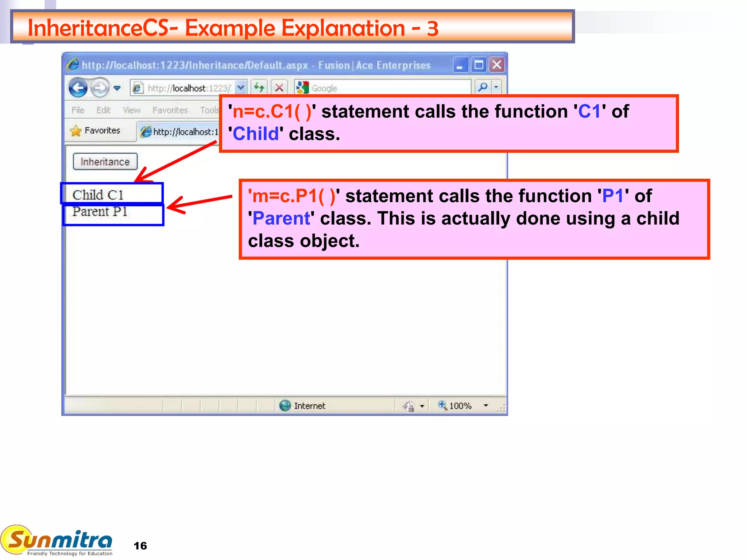747x560 pixels.
Task: Open the View menu
Action: [x=131, y=110]
